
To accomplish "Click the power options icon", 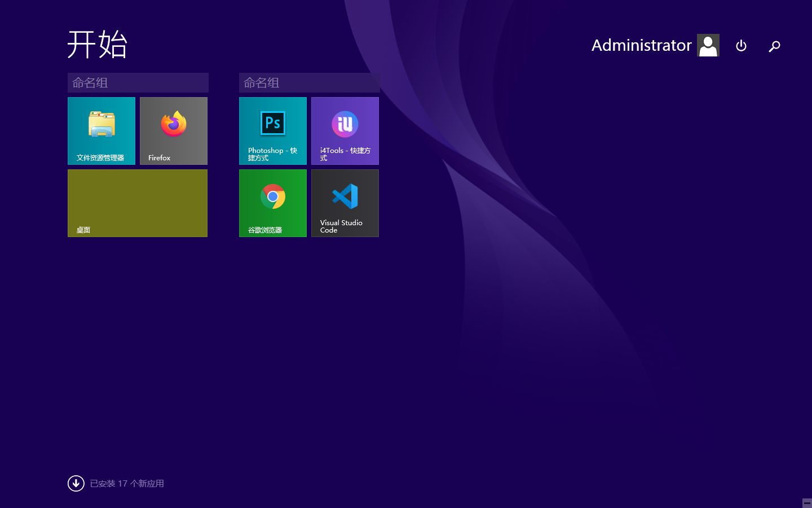I will pos(742,46).
